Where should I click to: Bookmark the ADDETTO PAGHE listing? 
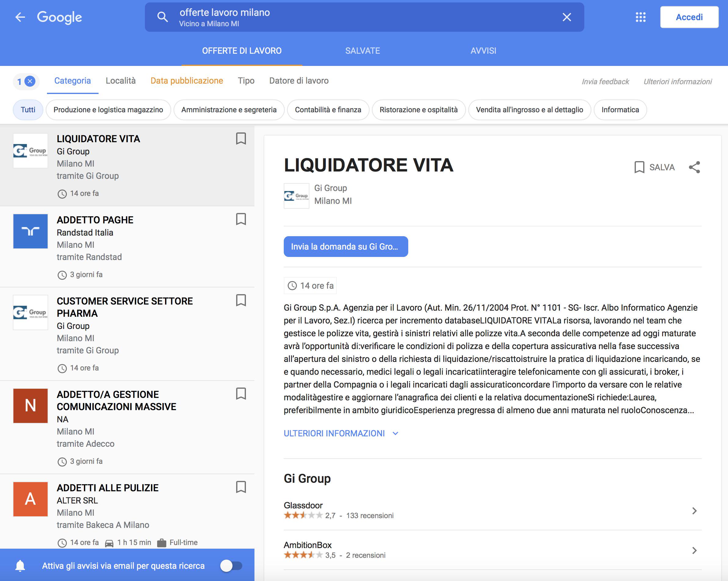click(241, 219)
